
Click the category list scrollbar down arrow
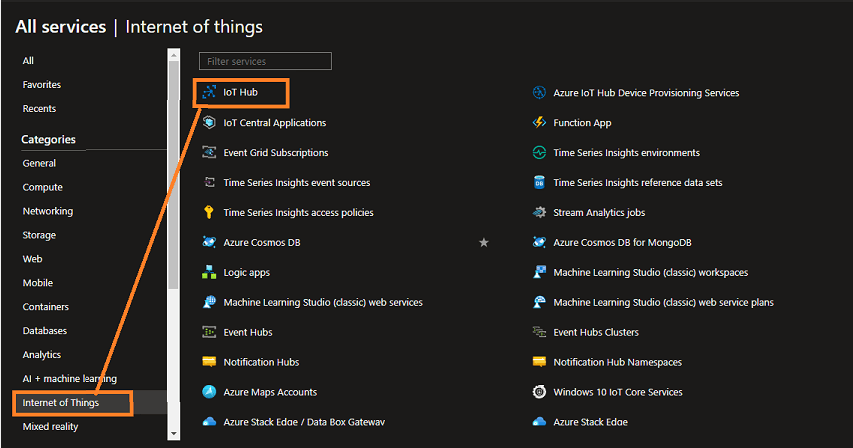pyautogui.click(x=174, y=434)
